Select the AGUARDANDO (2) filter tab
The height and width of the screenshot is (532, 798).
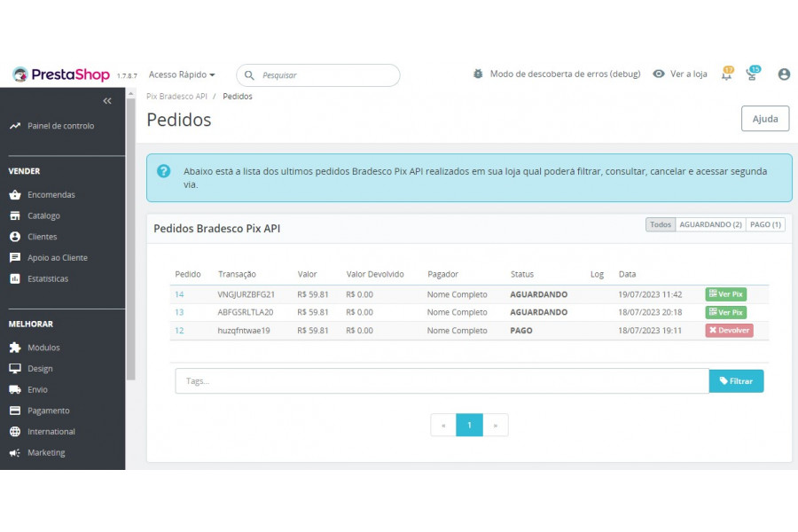coord(710,224)
